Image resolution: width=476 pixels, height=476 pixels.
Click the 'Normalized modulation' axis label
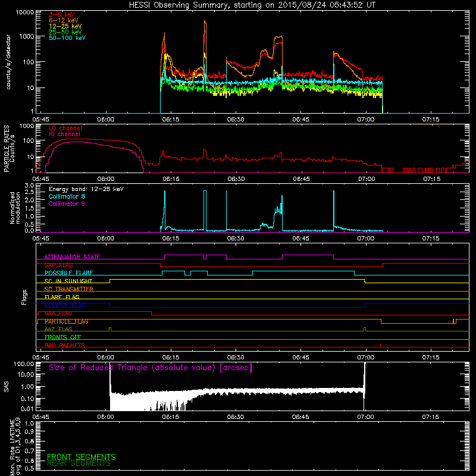[x=15, y=208]
